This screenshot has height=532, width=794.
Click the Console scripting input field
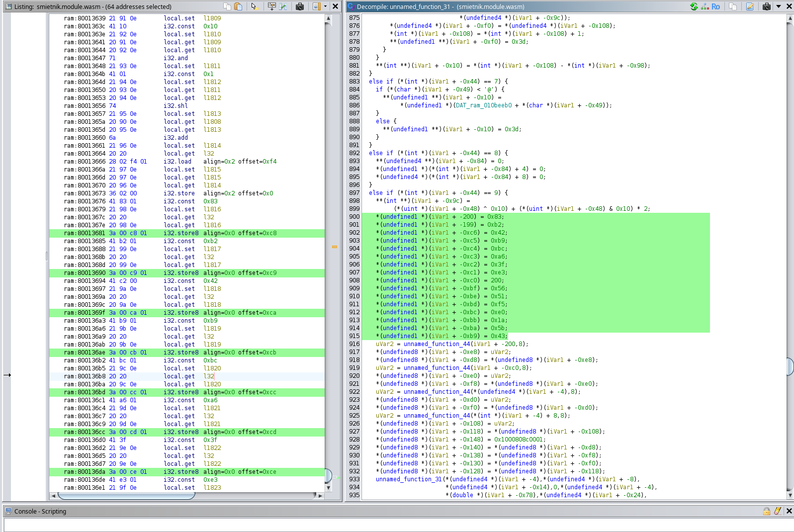pyautogui.click(x=398, y=525)
